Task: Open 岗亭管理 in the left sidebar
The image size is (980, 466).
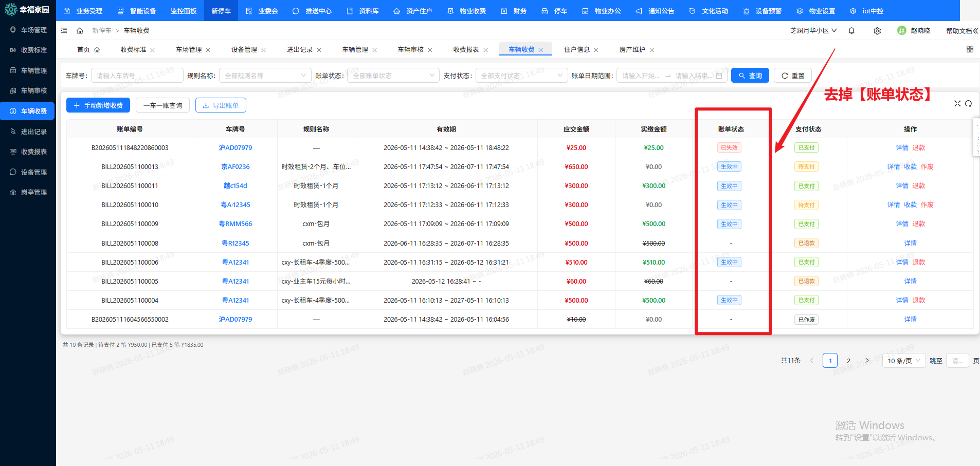Action: [x=28, y=193]
